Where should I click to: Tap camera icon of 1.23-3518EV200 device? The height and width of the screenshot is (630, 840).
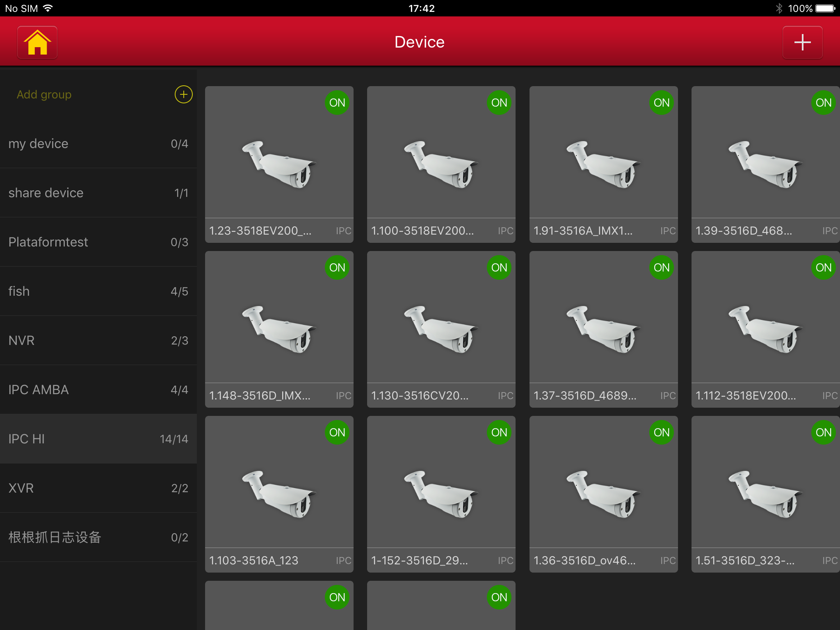(279, 164)
